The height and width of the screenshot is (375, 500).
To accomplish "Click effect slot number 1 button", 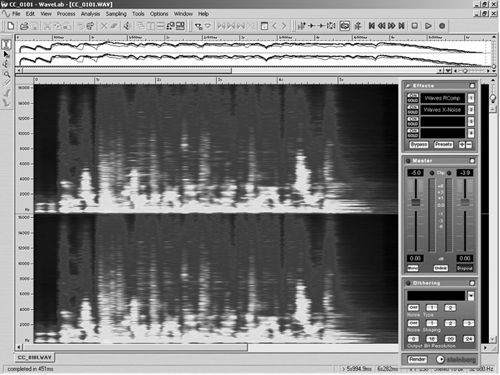I will [471, 98].
